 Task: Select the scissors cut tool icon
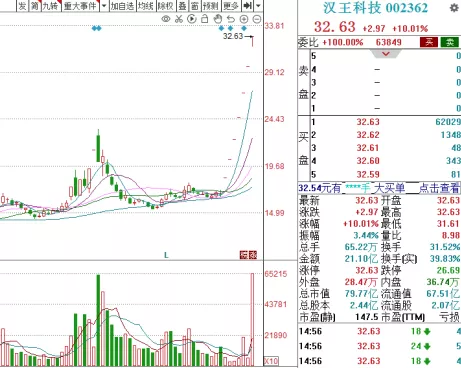179,19
